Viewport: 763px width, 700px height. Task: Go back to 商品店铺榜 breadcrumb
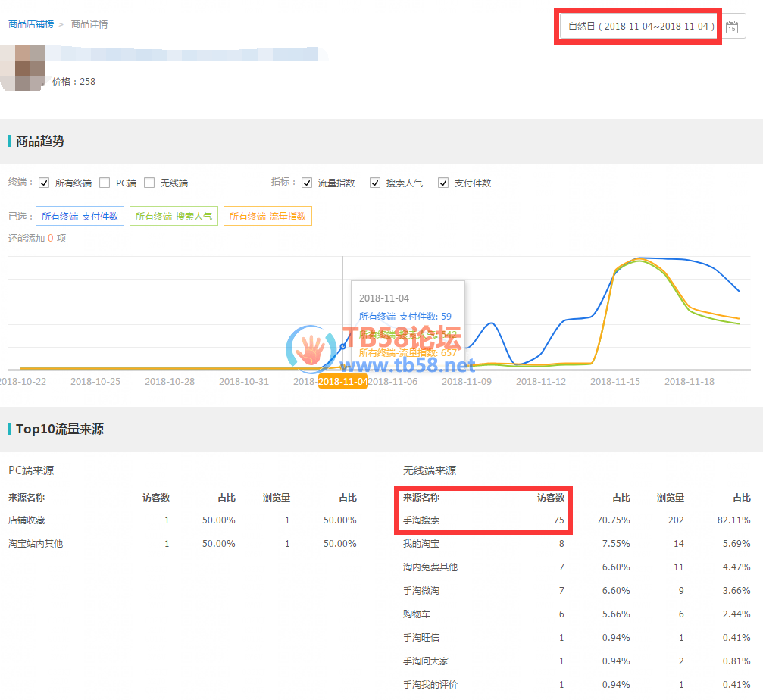point(31,23)
